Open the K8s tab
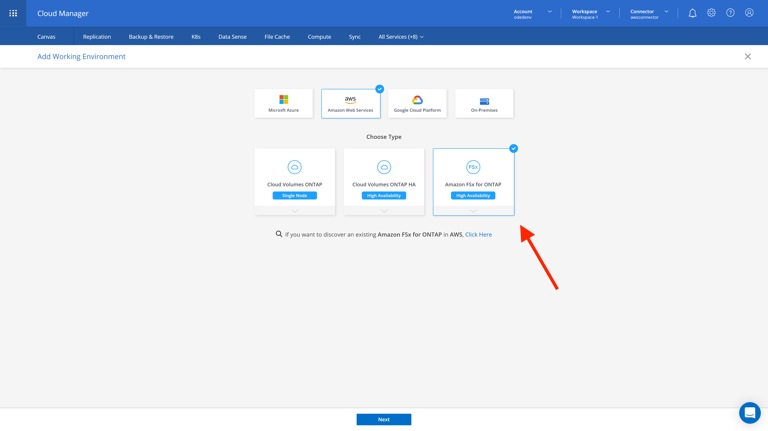The height and width of the screenshot is (431, 768). click(196, 37)
